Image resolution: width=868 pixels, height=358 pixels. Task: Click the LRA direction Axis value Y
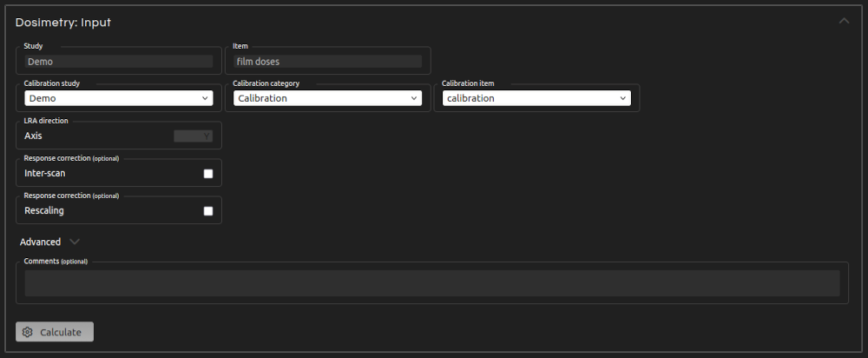[x=194, y=136]
